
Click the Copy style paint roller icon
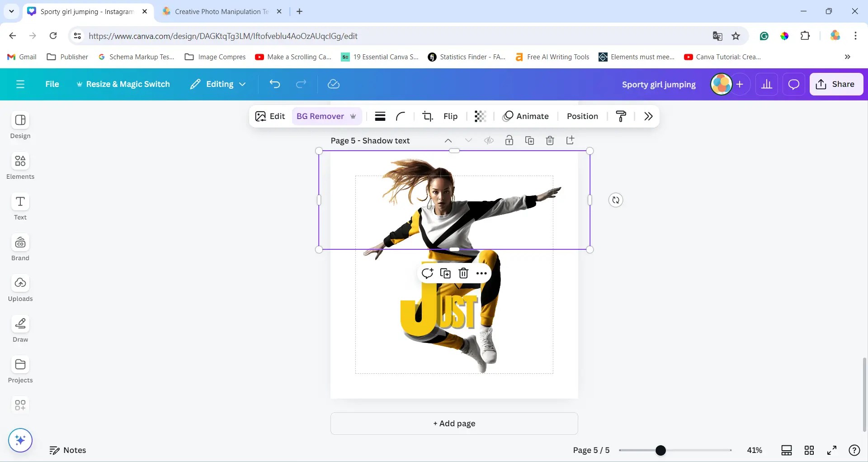tap(621, 116)
